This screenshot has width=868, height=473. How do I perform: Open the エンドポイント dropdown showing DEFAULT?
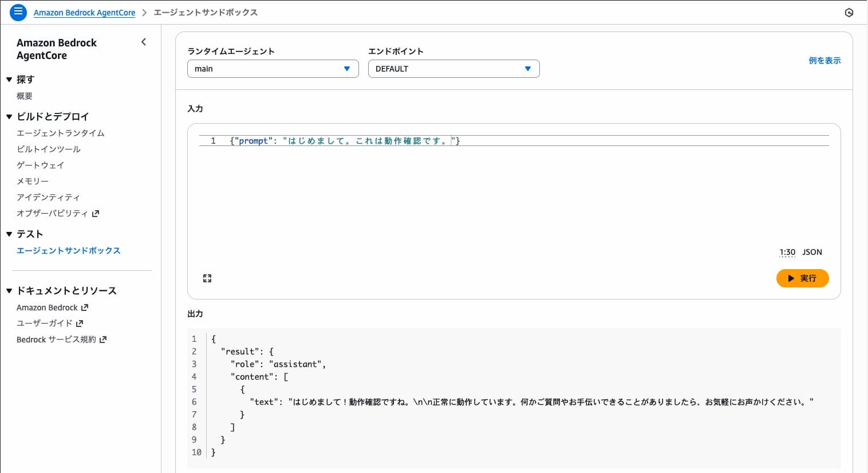454,69
